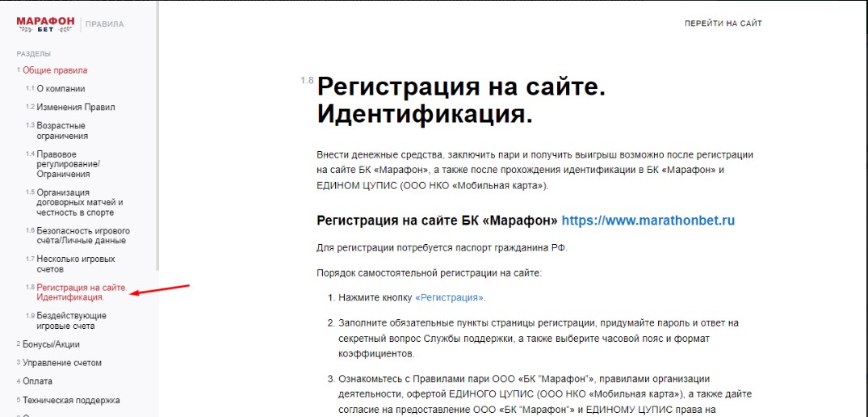Image resolution: width=868 pixels, height=417 pixels.
Task: Expand the Техническая поддержка section
Action: click(x=71, y=400)
